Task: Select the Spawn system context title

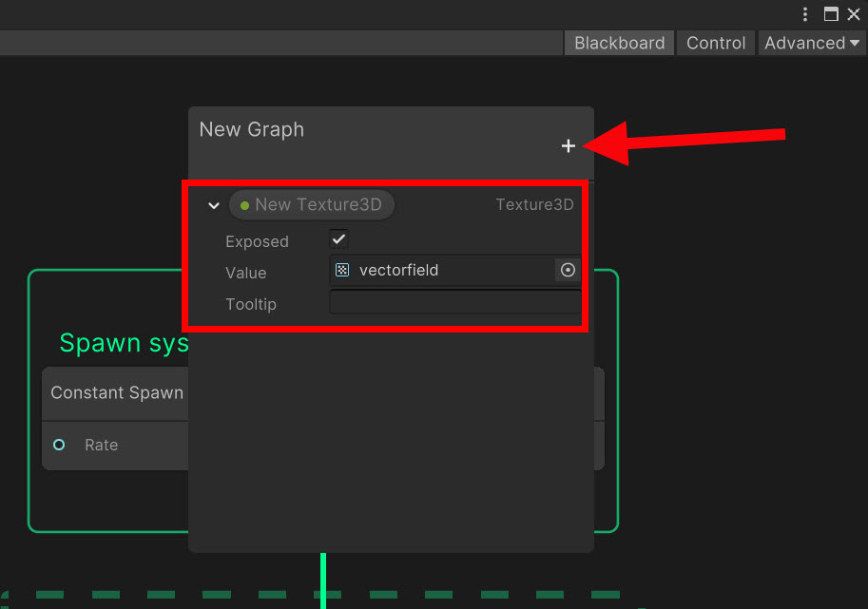Action: (124, 343)
